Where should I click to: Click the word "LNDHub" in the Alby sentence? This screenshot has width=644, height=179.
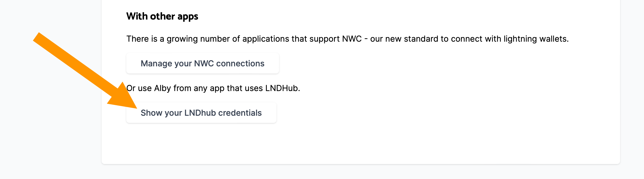(x=282, y=88)
